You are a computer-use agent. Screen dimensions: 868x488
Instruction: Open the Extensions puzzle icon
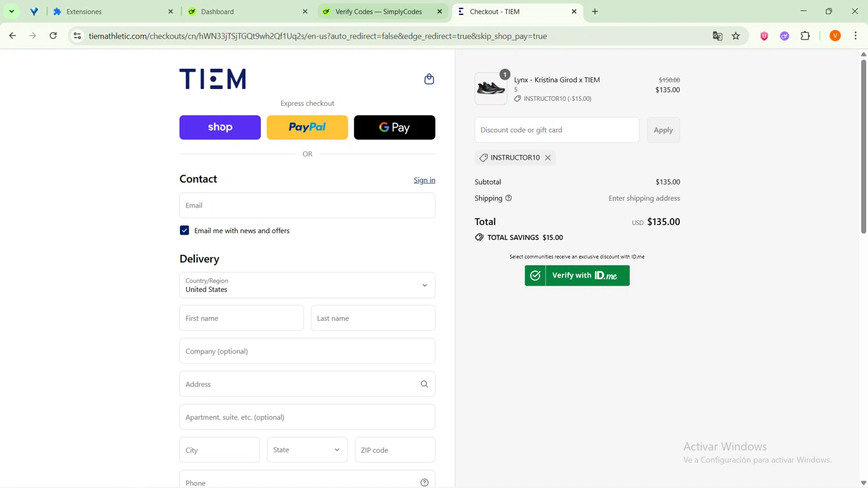[x=806, y=36]
